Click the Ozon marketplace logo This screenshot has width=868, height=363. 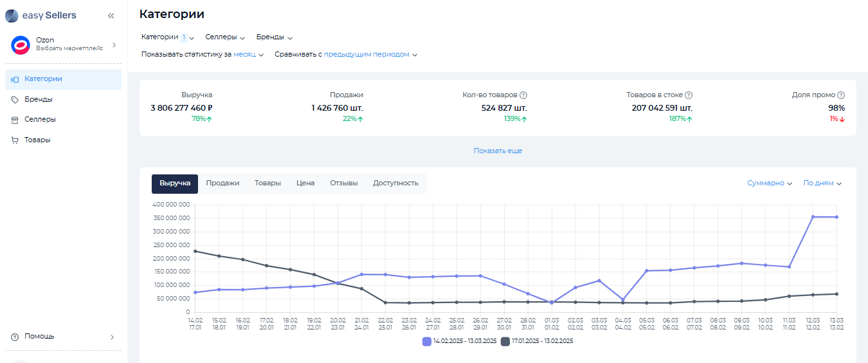[21, 45]
